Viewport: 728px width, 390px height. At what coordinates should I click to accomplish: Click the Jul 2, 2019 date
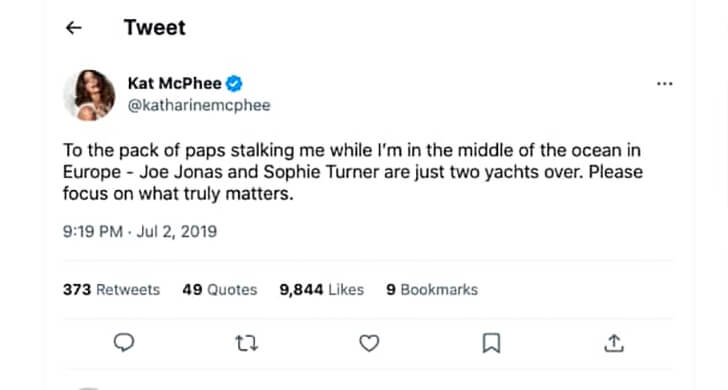point(177,231)
